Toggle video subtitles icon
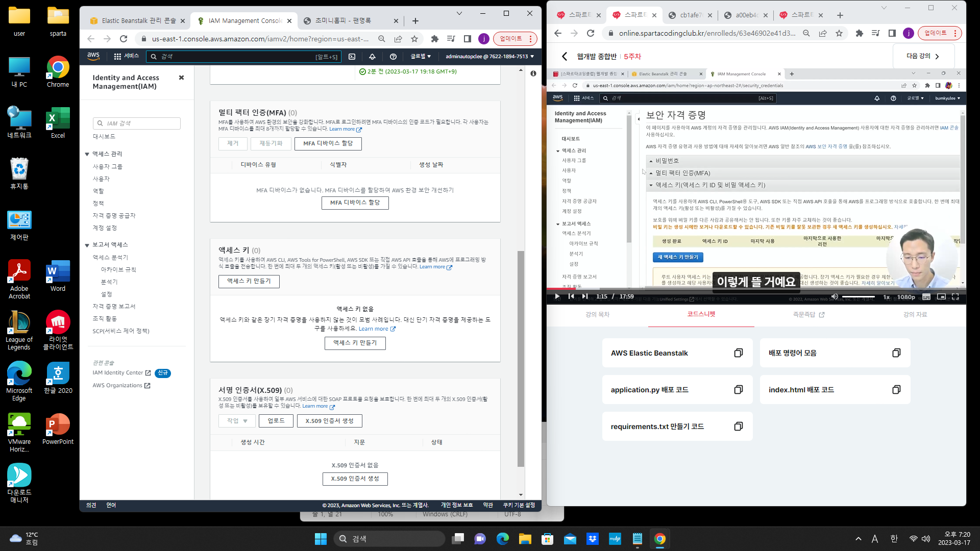This screenshot has height=551, width=980. (x=926, y=296)
